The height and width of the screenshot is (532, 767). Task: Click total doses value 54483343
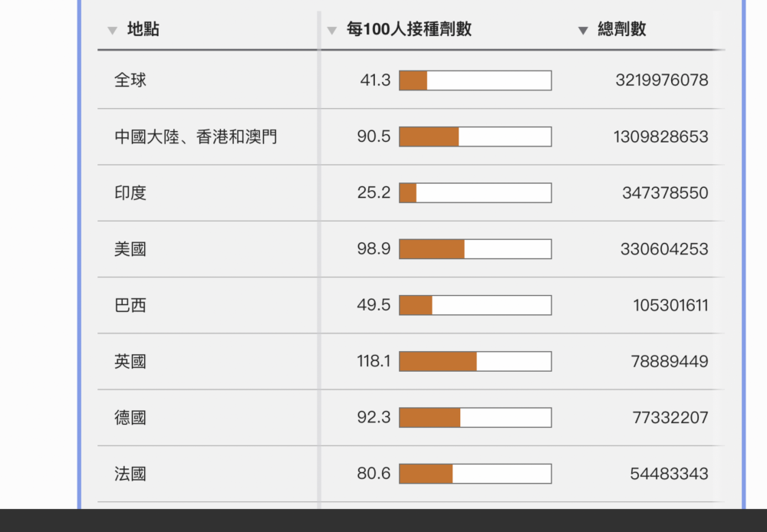coord(669,474)
